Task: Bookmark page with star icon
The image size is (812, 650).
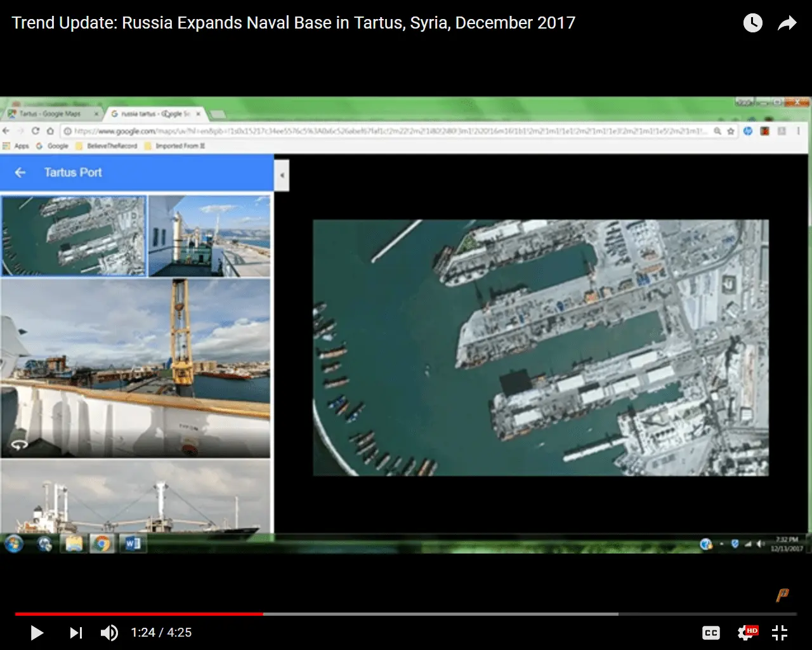Action: (731, 131)
